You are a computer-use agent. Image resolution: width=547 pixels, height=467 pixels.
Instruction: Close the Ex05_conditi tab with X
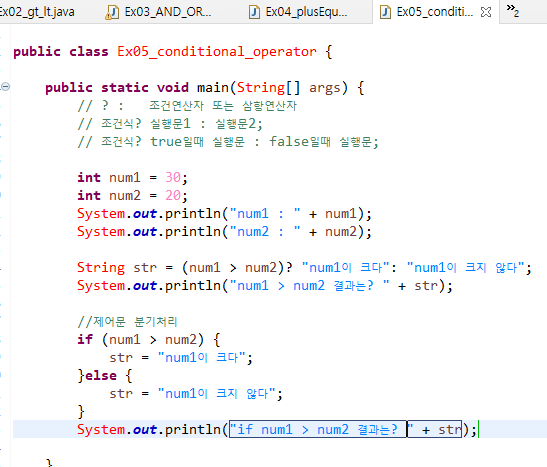click(x=486, y=12)
